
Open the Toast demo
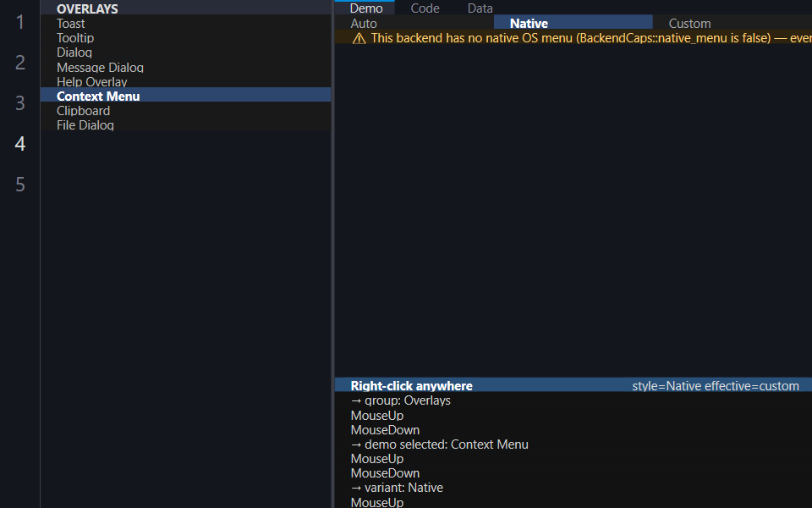(185, 24)
